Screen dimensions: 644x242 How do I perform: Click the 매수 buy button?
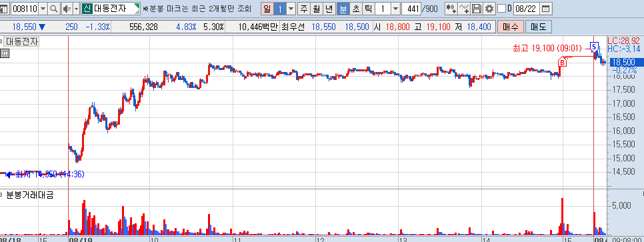click(510, 27)
